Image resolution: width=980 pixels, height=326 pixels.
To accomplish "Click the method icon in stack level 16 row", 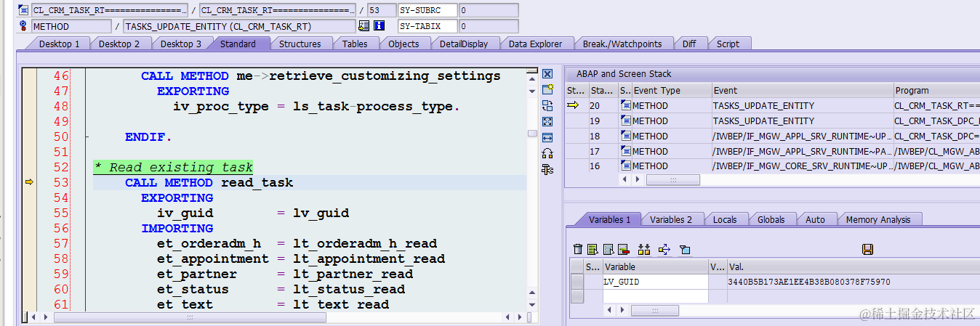I will (x=626, y=166).
